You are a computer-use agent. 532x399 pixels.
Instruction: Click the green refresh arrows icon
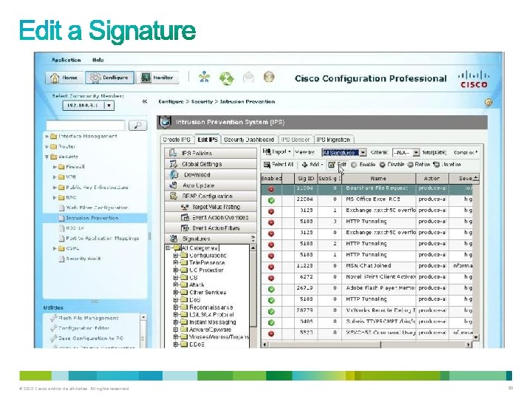pos(226,78)
